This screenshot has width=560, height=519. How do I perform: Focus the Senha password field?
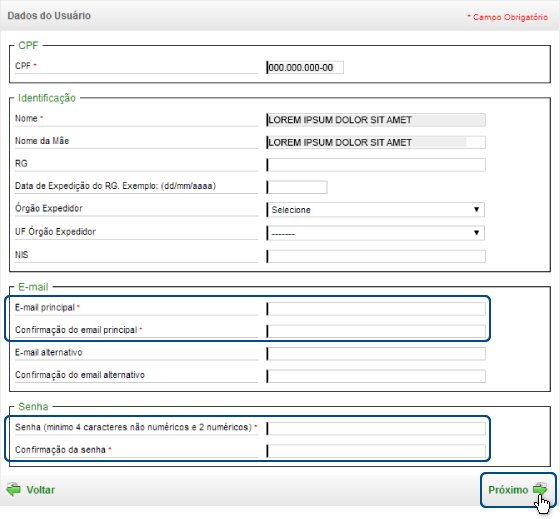(376, 429)
